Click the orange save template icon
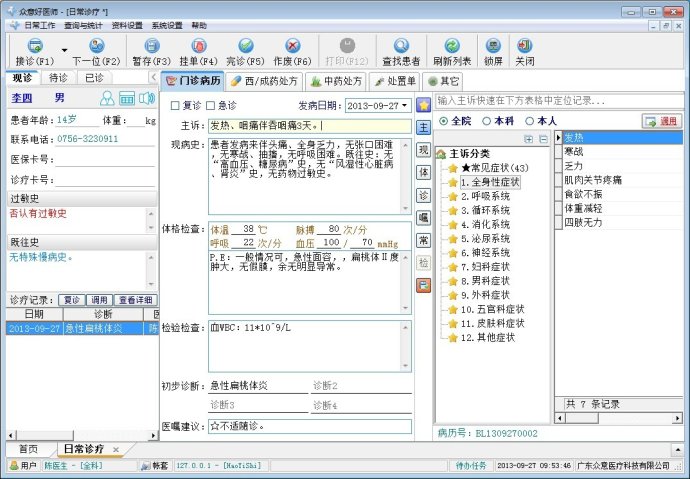Viewport: 690px width, 479px height. point(423,285)
